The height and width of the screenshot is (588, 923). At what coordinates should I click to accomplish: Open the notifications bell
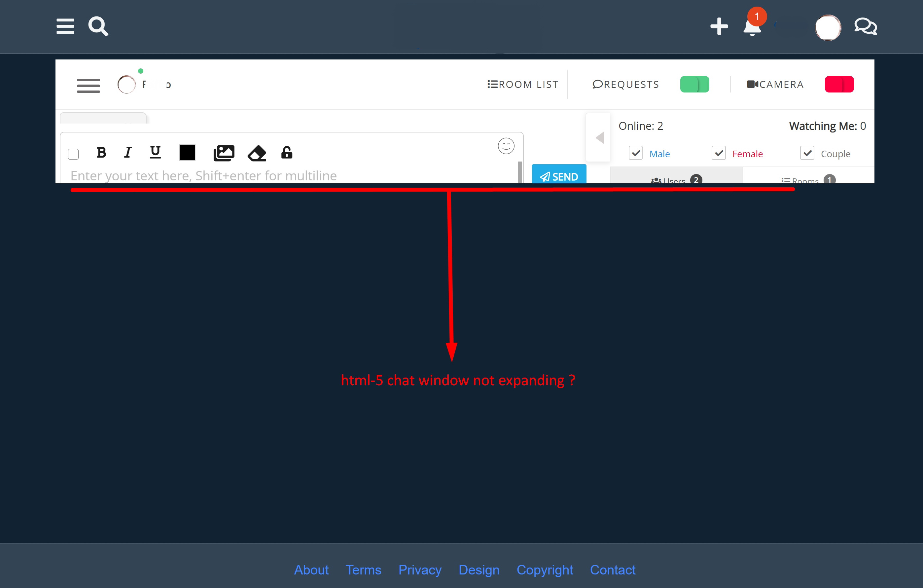pyautogui.click(x=752, y=27)
